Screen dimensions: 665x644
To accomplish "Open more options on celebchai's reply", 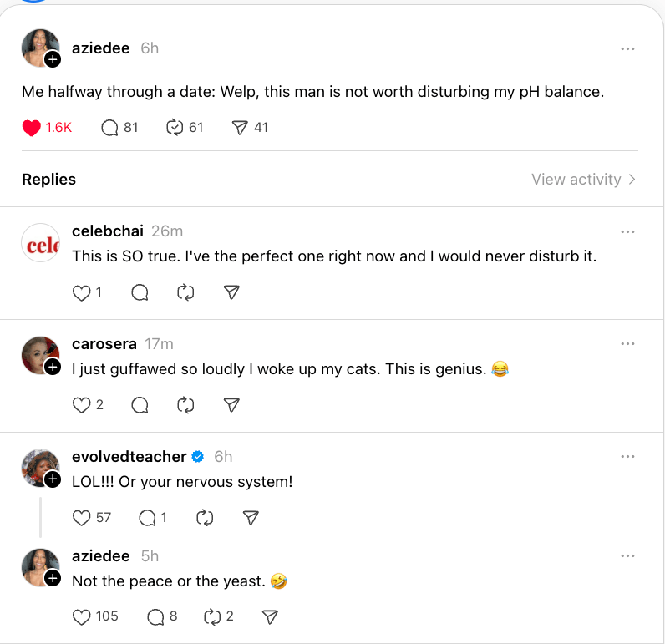I will pos(628,231).
